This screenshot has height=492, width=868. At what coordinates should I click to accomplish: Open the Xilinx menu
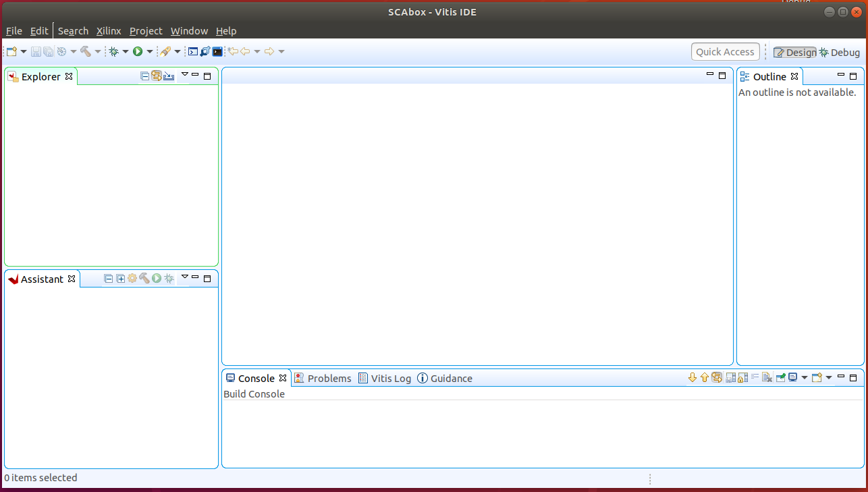click(x=109, y=31)
